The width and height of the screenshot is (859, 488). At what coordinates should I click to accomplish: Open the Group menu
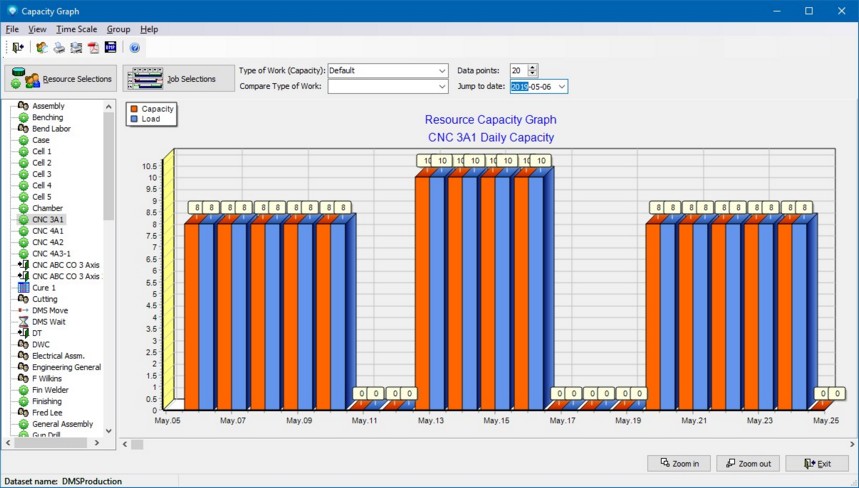pos(118,29)
